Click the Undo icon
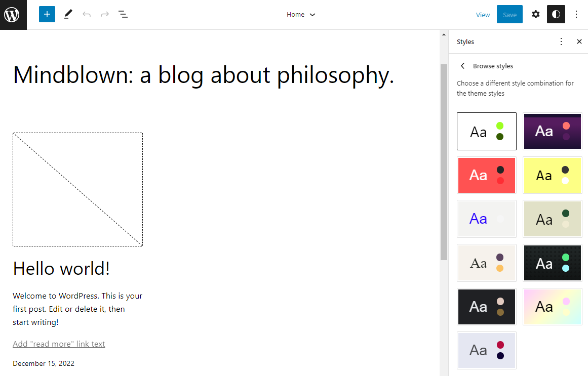Viewport: 588px width, 376px height. [86, 14]
